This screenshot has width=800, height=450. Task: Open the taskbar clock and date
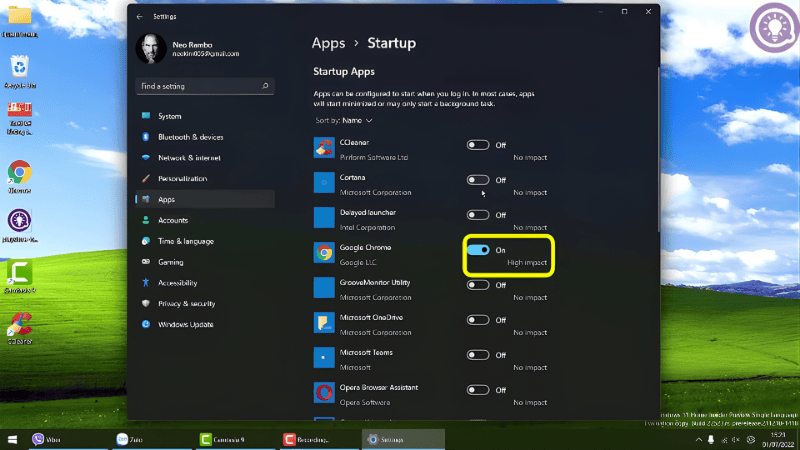[x=779, y=440]
